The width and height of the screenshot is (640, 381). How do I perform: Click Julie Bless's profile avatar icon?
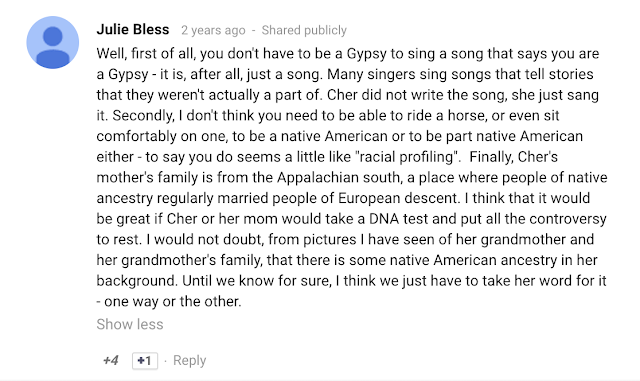(x=53, y=42)
